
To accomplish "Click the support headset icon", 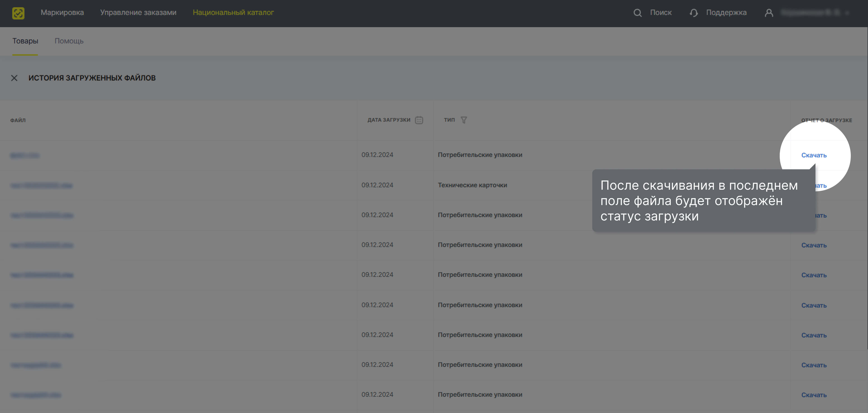I will [x=693, y=13].
